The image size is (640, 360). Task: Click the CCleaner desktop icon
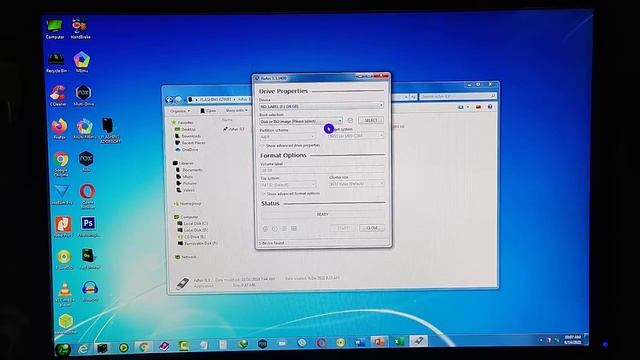58,96
